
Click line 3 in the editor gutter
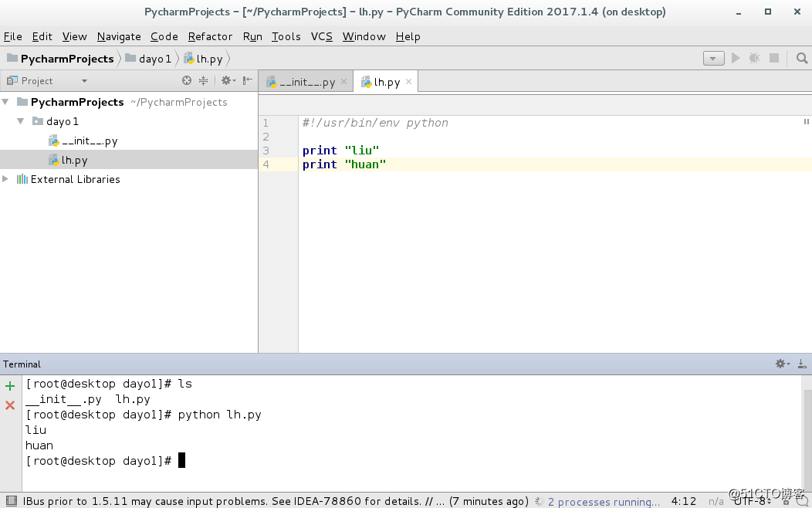[x=266, y=151]
